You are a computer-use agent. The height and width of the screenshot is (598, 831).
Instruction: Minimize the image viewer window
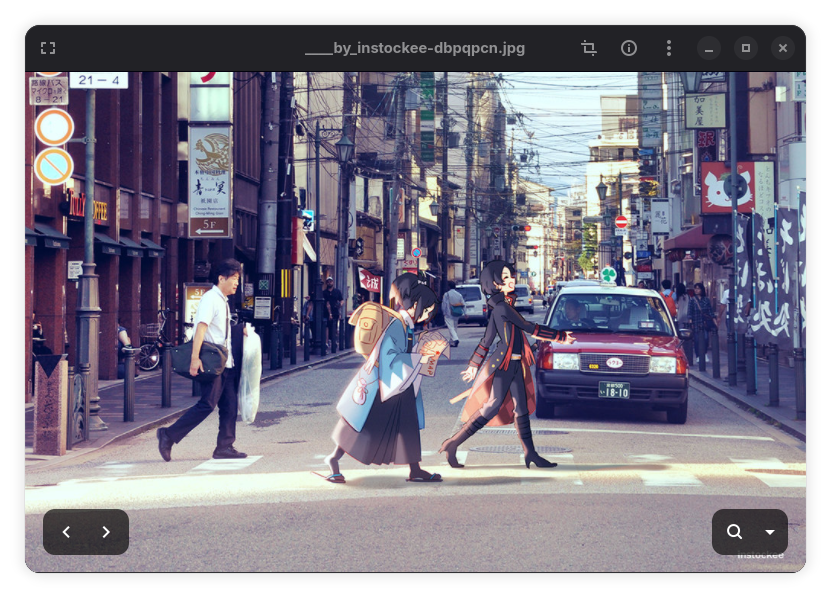click(709, 48)
